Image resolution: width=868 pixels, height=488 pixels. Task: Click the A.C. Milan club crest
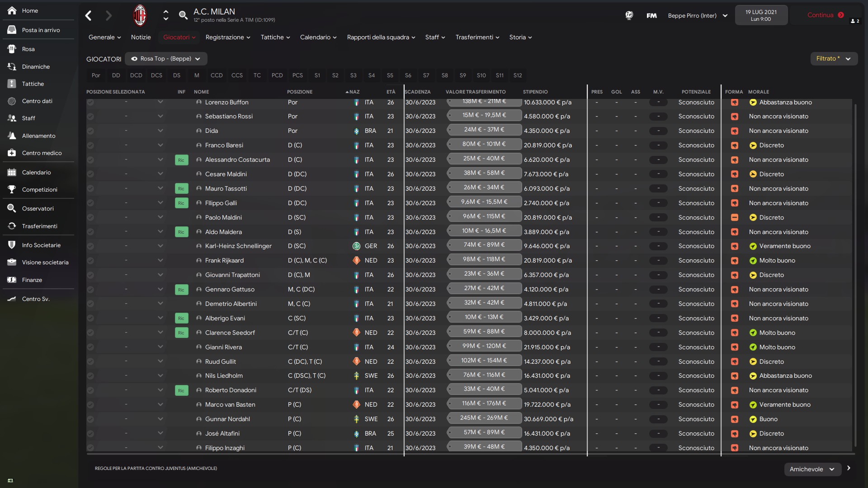click(x=140, y=15)
